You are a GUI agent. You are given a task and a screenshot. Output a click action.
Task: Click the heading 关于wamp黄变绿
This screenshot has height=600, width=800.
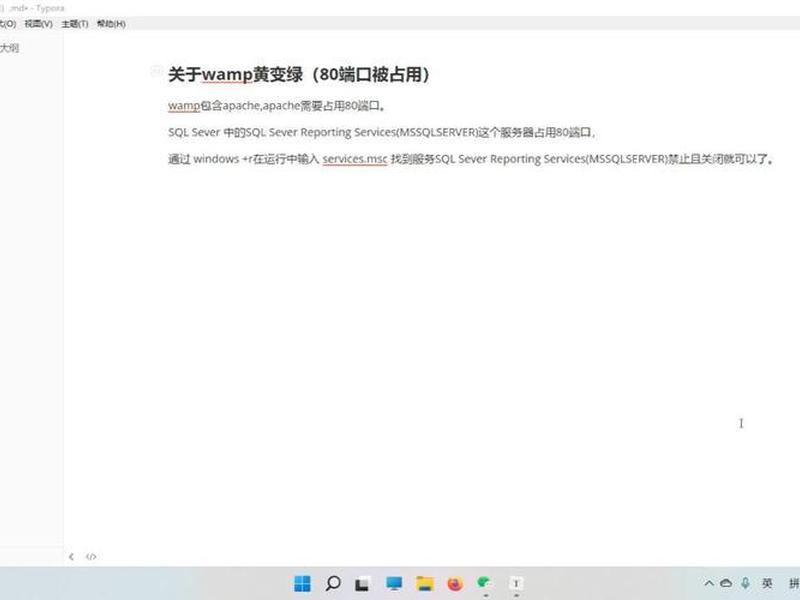coord(299,74)
